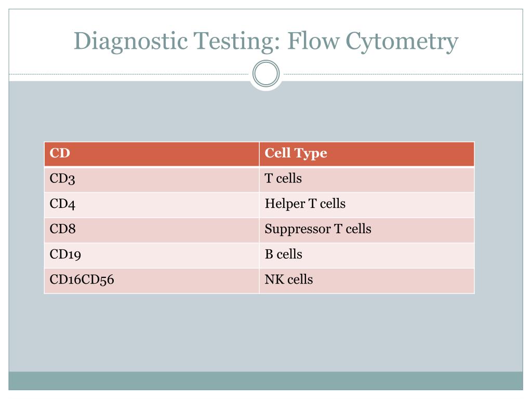Select the CD column header cell
Screen dimensions: 532x399
pos(152,154)
